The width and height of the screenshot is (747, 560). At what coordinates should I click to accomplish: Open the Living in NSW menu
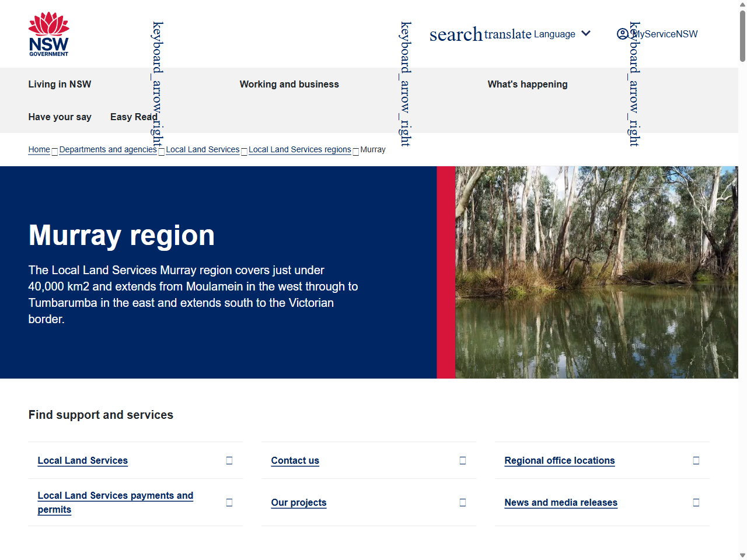pos(60,84)
